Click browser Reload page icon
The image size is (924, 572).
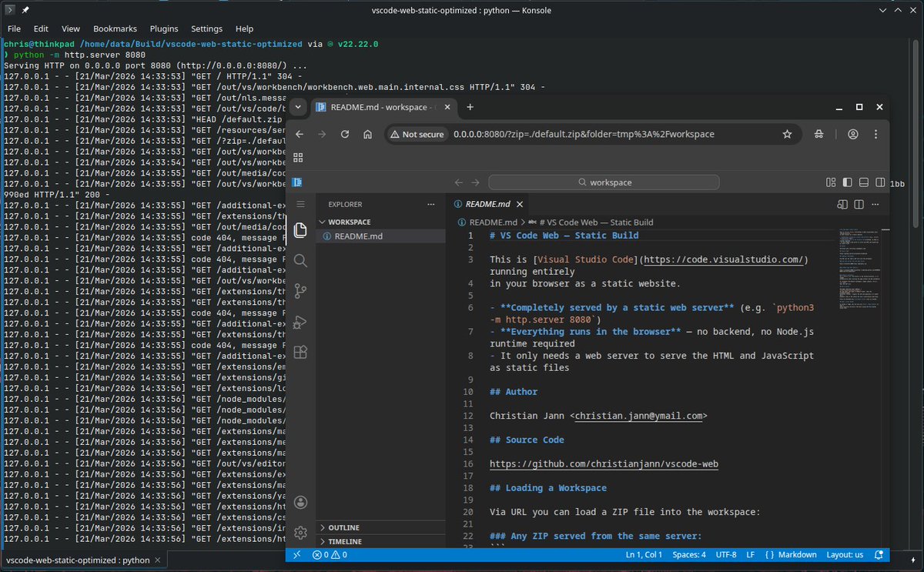[x=345, y=134]
